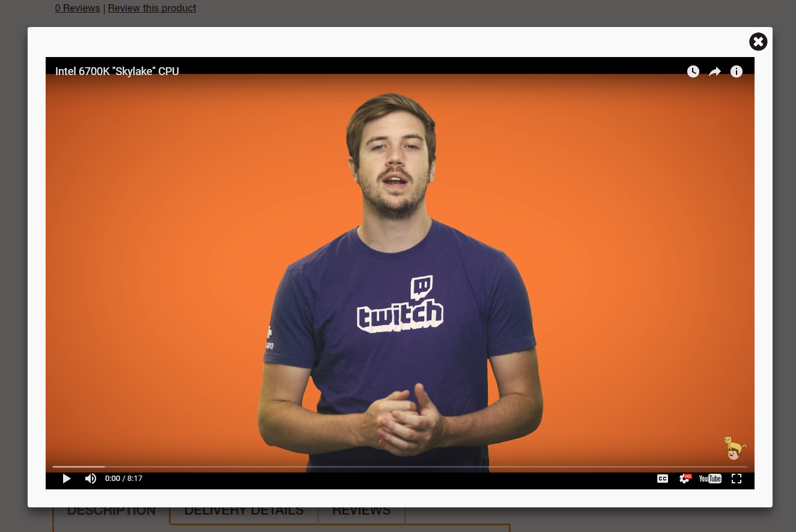Viewport: 796px width, 532px height.
Task: Toggle closed captions on the video
Action: click(663, 479)
